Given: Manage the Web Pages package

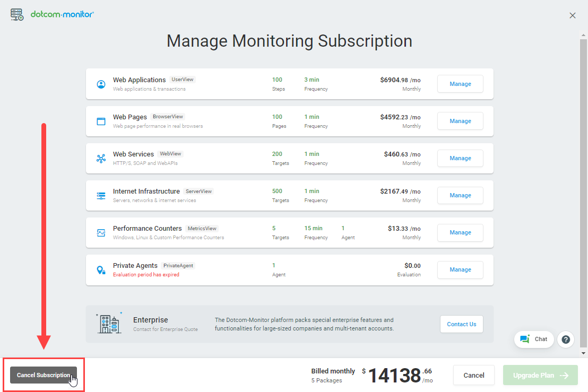Looking at the screenshot, I should pyautogui.click(x=460, y=121).
